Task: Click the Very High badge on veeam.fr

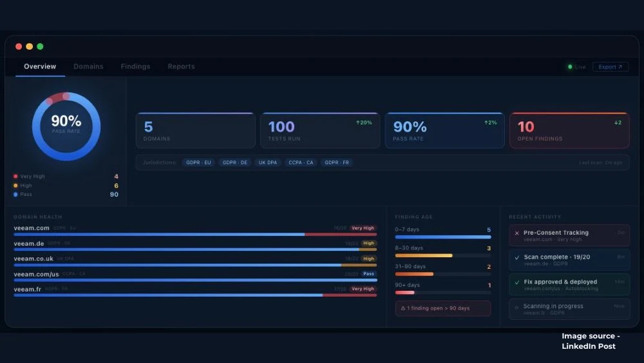Action: (363, 289)
